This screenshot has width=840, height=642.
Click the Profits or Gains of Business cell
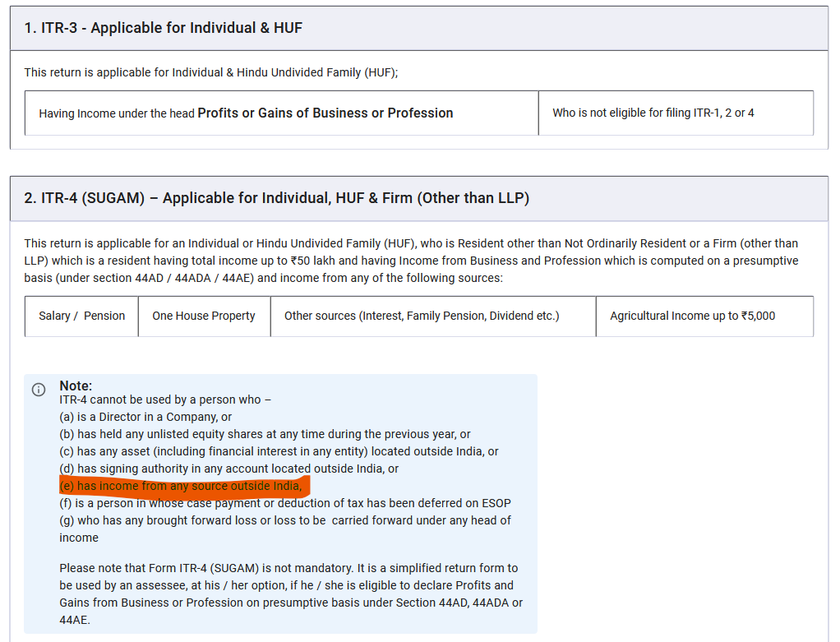(x=281, y=113)
